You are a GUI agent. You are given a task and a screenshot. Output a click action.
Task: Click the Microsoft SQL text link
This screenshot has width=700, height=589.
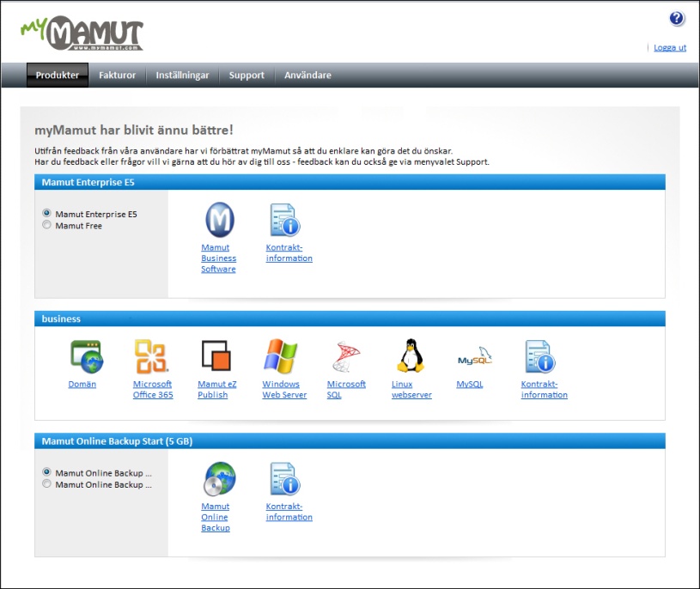coord(346,389)
